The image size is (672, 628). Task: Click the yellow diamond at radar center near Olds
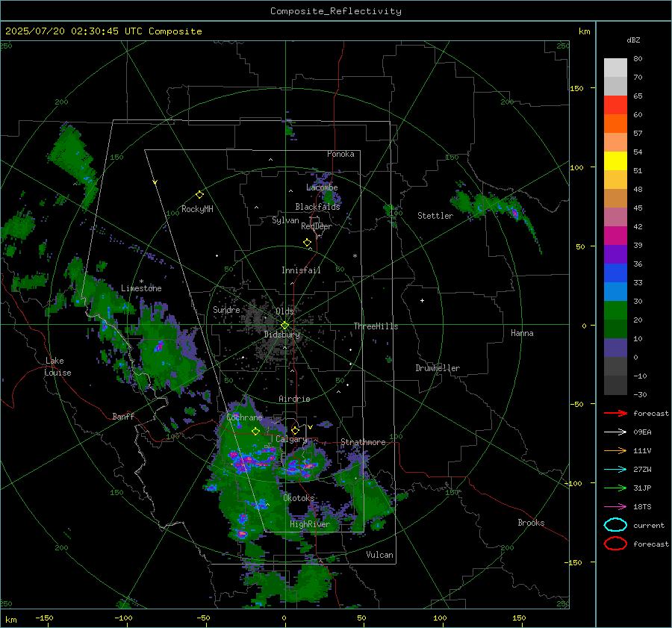click(285, 325)
